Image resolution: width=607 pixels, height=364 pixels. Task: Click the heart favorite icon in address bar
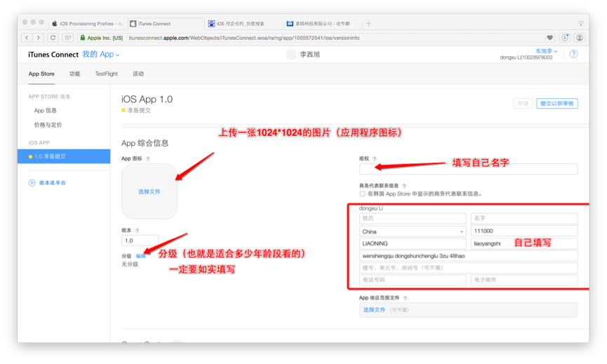tap(549, 37)
